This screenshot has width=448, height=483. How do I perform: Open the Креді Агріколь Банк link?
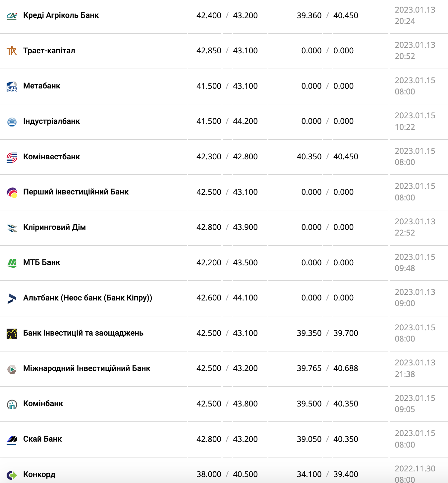[x=61, y=15]
